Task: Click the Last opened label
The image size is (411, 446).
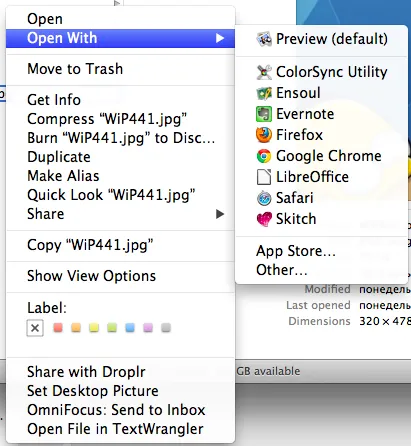Action: (x=318, y=305)
